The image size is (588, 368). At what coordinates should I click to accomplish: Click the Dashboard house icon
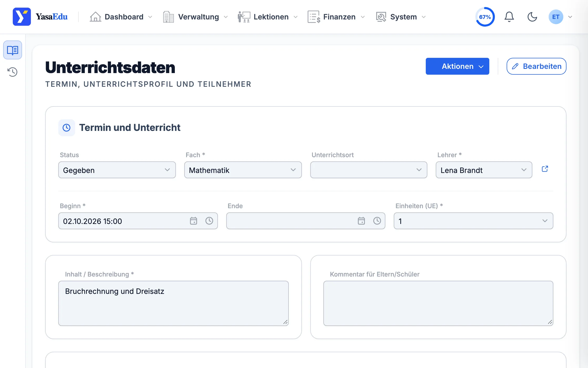pos(95,17)
